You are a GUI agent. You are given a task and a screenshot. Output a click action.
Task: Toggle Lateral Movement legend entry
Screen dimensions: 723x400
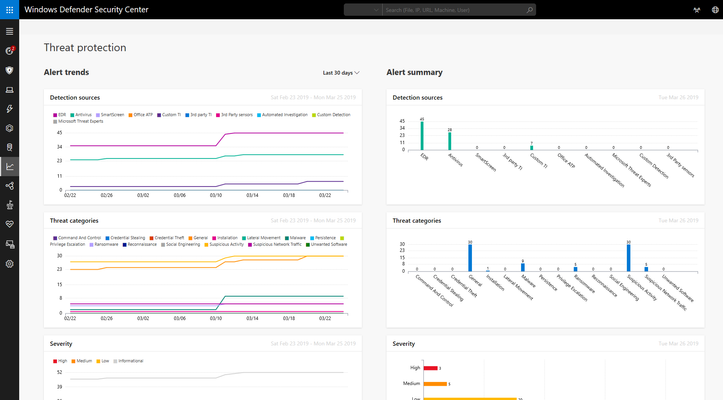pos(261,238)
